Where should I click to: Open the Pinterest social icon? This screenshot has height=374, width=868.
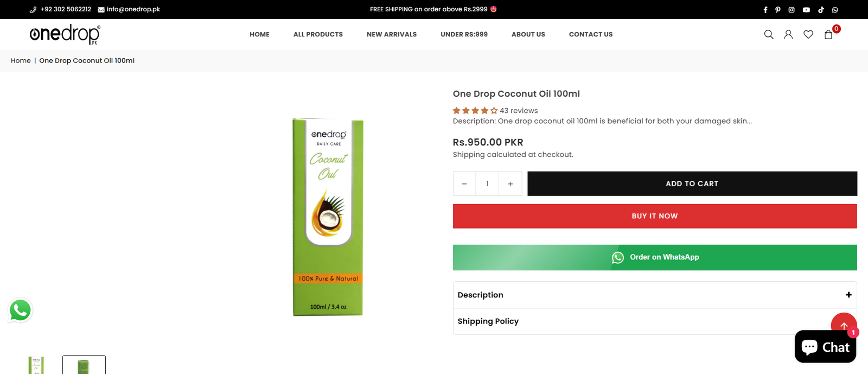[778, 10]
